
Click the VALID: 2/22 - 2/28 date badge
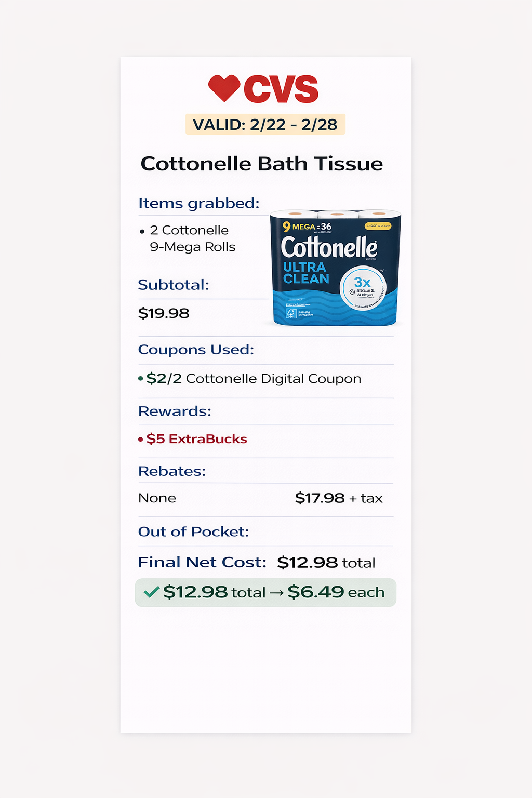tap(265, 125)
